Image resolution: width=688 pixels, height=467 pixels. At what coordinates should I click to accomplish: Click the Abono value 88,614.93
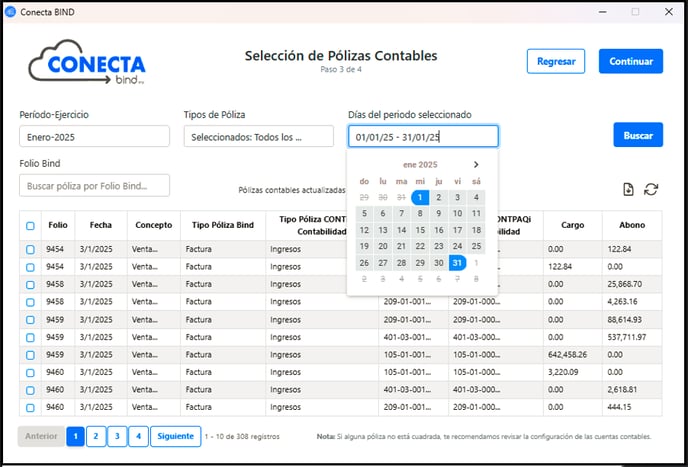pyautogui.click(x=624, y=320)
